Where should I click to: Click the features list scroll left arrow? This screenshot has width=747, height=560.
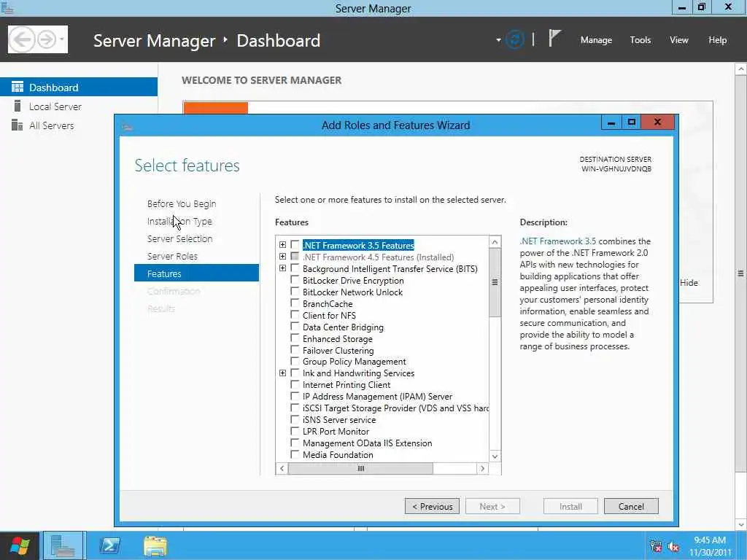(282, 468)
